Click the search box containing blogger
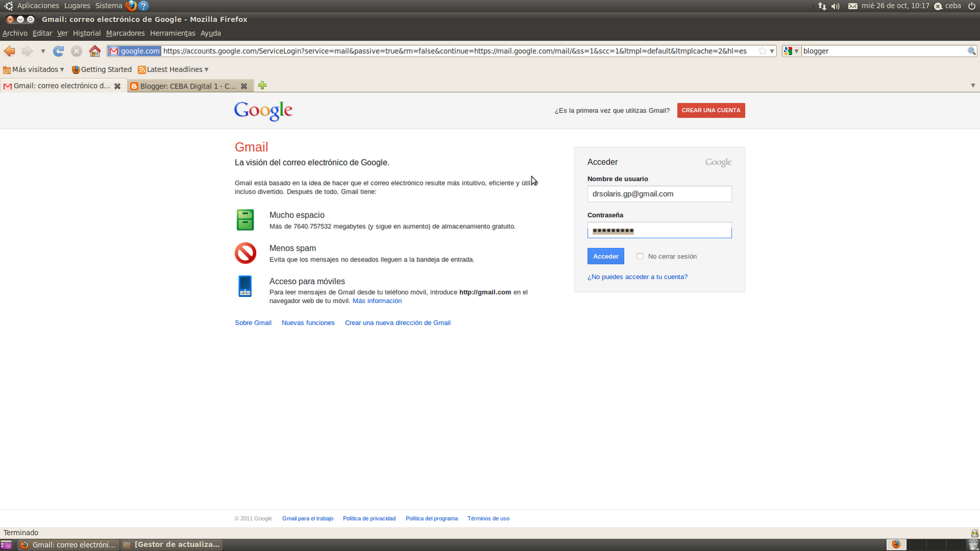The height and width of the screenshot is (551, 980). (x=883, y=51)
